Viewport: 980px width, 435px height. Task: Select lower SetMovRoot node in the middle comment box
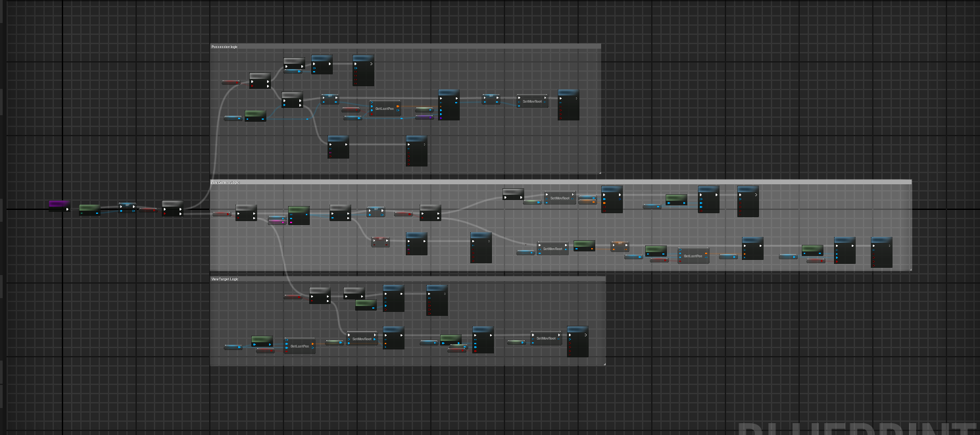(x=552, y=249)
